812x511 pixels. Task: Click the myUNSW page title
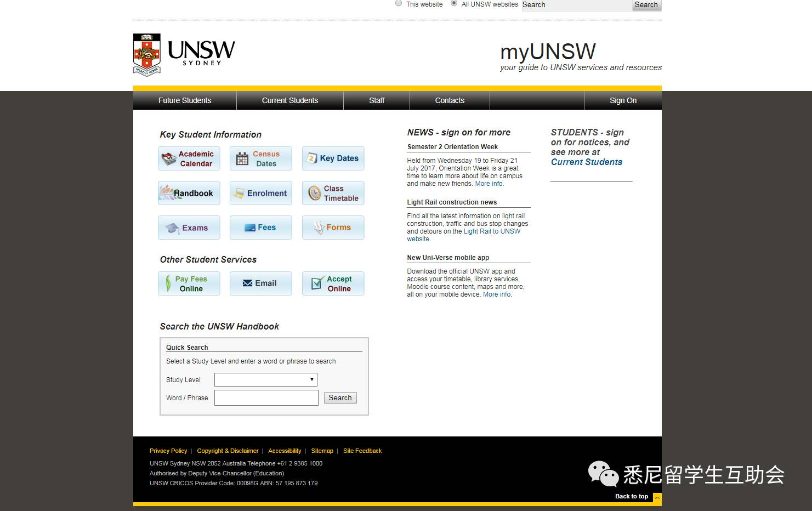click(x=548, y=52)
